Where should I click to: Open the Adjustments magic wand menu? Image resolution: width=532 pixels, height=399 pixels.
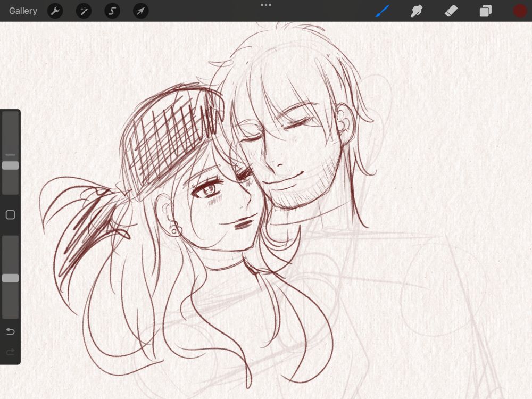pyautogui.click(x=84, y=11)
